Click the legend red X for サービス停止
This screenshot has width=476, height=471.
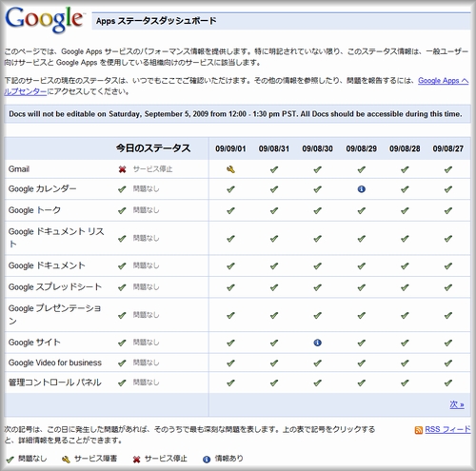pos(136,460)
